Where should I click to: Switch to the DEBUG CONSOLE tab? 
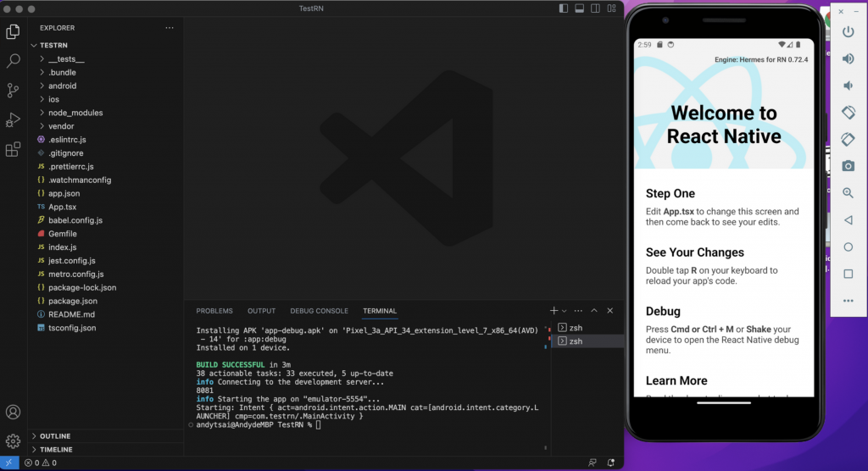click(x=319, y=311)
